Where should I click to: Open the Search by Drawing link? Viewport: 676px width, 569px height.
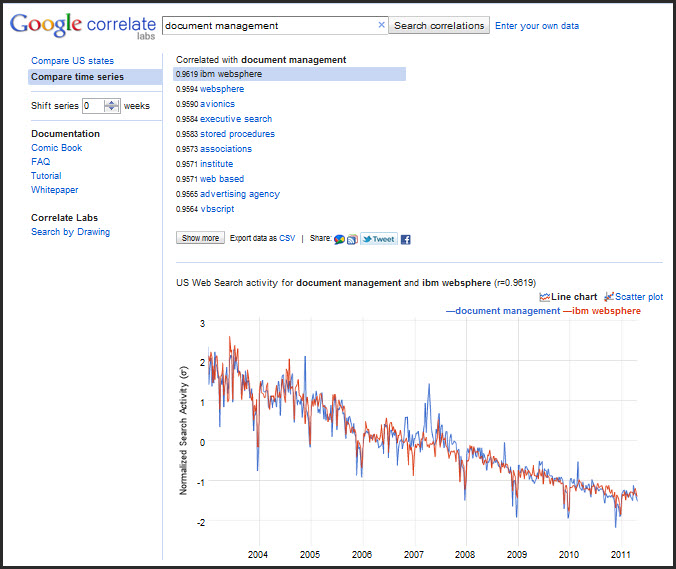point(70,232)
